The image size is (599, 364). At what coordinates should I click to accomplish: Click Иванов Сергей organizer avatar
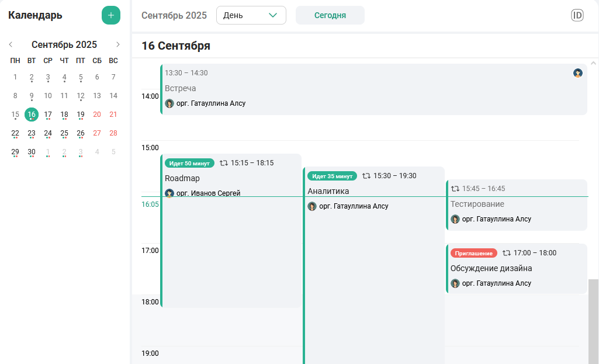pyautogui.click(x=169, y=193)
